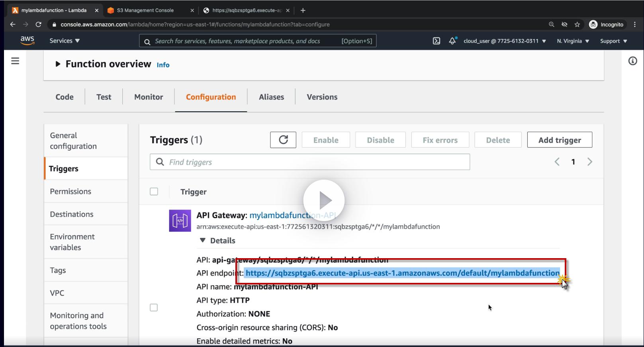Image resolution: width=644 pixels, height=347 pixels.
Task: Open the info panel icon
Action: coord(632,61)
